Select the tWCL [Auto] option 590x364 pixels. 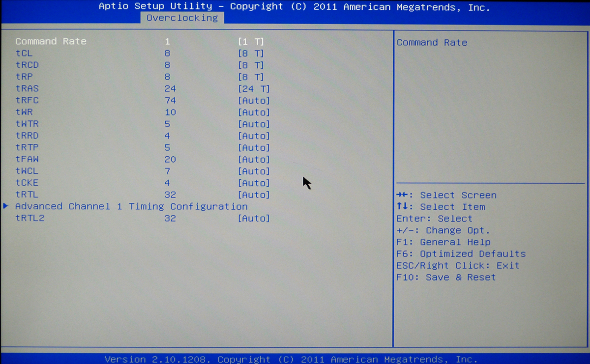254,171
